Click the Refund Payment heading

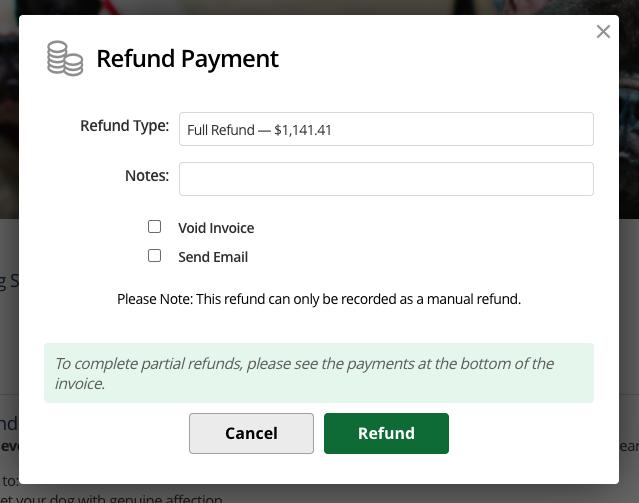click(187, 59)
